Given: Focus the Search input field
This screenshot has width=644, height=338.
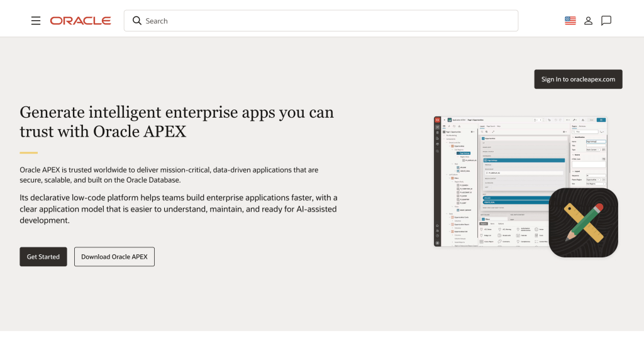Looking at the screenshot, I should tap(321, 21).
